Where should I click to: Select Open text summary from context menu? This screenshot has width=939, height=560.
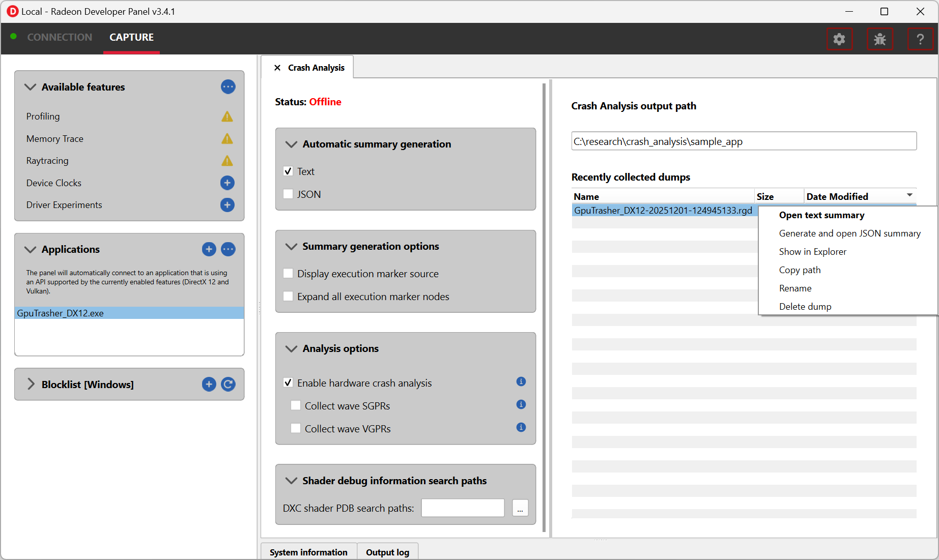[821, 215]
